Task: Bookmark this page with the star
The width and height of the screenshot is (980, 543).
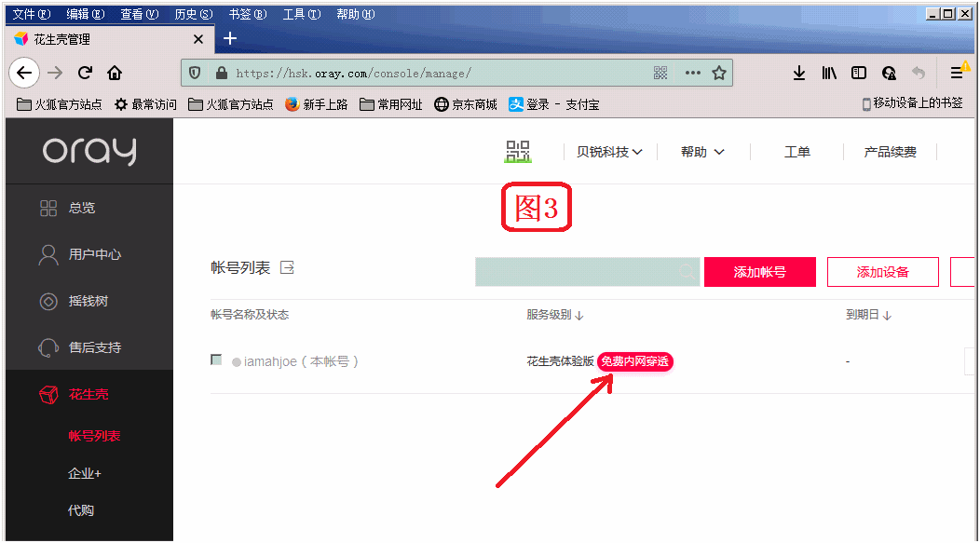Action: [719, 73]
